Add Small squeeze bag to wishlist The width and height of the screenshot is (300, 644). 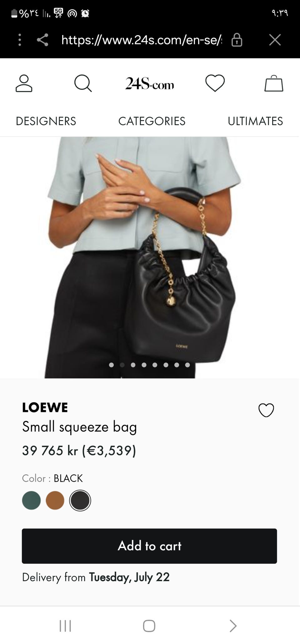(x=266, y=410)
